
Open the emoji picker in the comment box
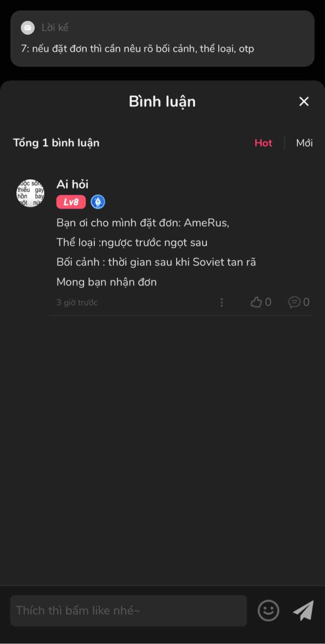pos(268,610)
